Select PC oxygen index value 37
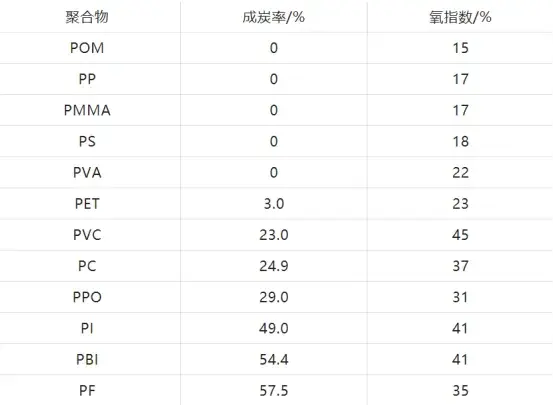 pos(460,266)
